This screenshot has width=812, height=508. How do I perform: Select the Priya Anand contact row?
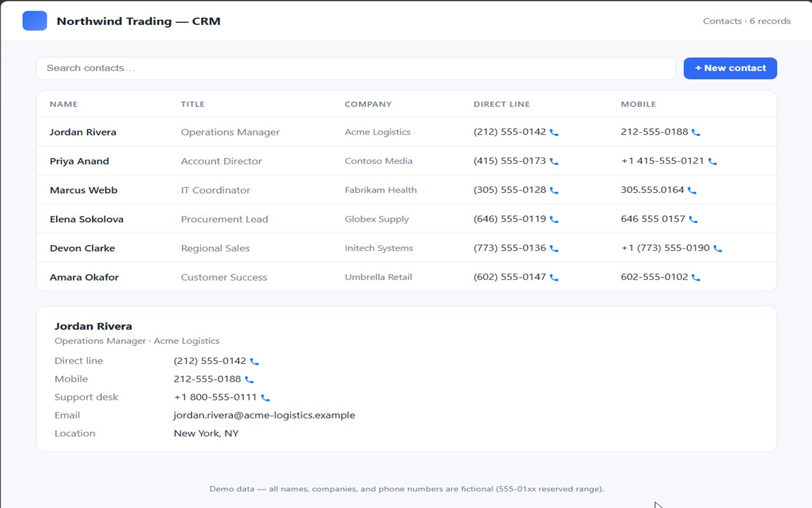tap(407, 161)
